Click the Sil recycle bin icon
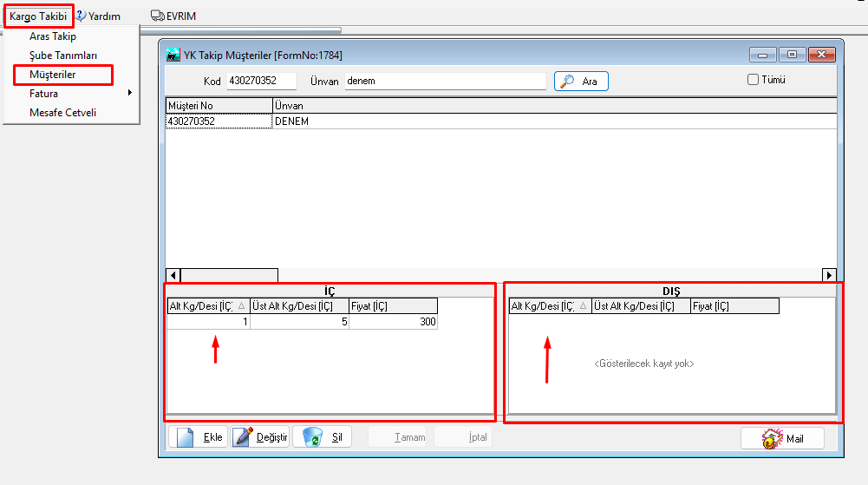The image size is (868, 485). pyautogui.click(x=312, y=437)
